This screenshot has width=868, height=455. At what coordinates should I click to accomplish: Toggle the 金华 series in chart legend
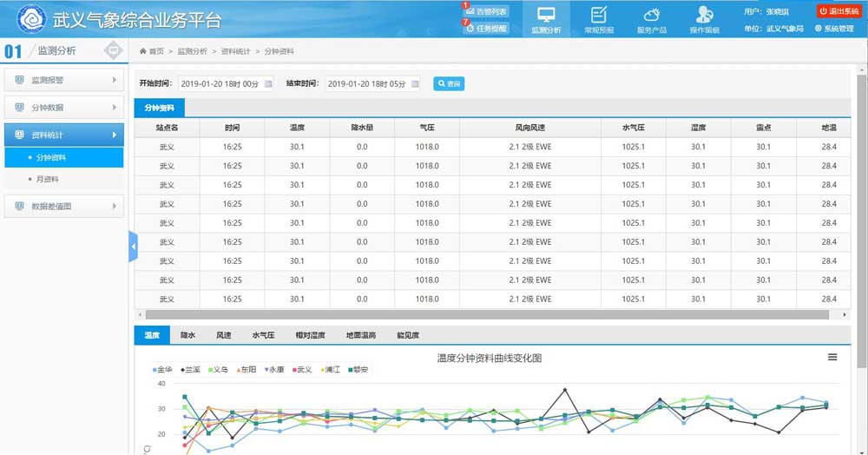[x=164, y=369]
